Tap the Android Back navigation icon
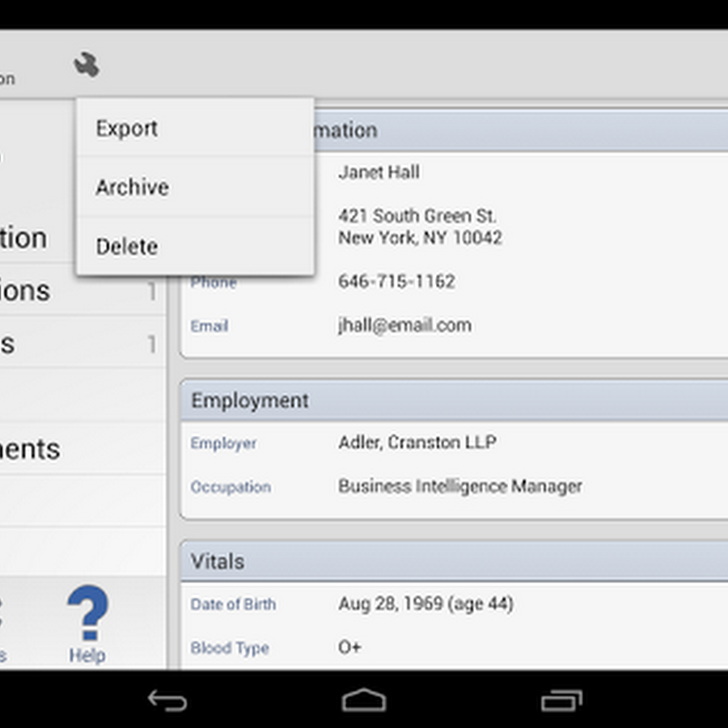Viewport: 728px width, 728px height. (167, 700)
